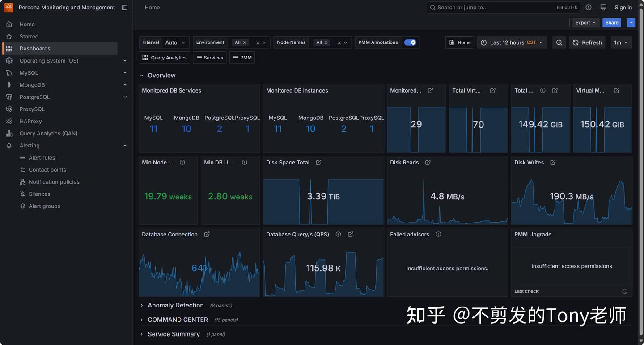Click the zoom out time range icon

pyautogui.click(x=559, y=42)
